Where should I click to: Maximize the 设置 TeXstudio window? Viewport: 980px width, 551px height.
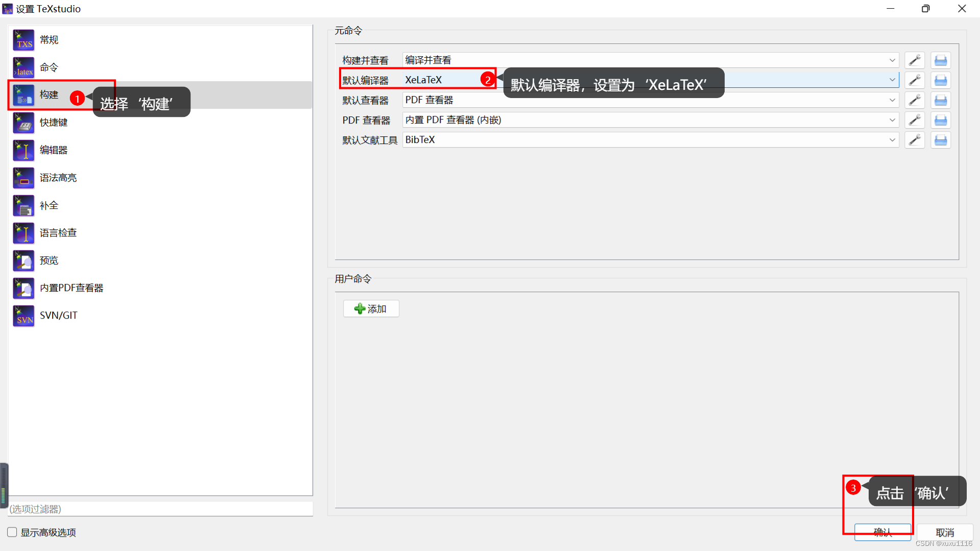[926, 9]
